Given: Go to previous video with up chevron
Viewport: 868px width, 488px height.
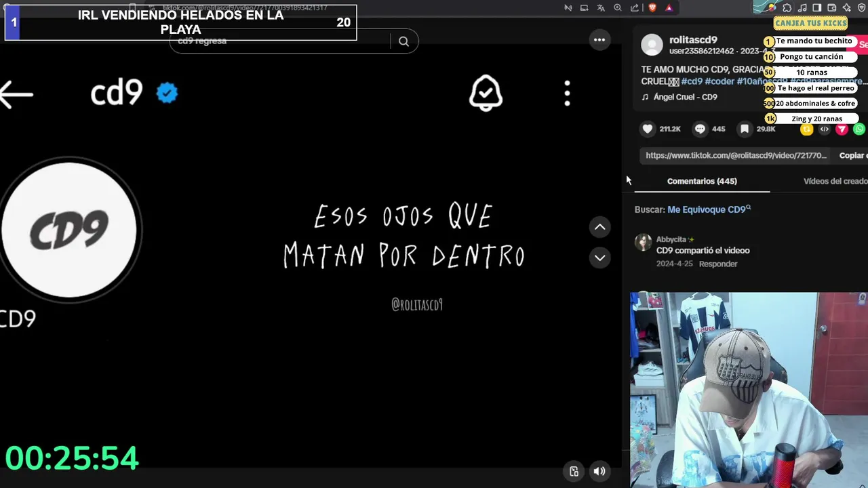Looking at the screenshot, I should click(600, 227).
